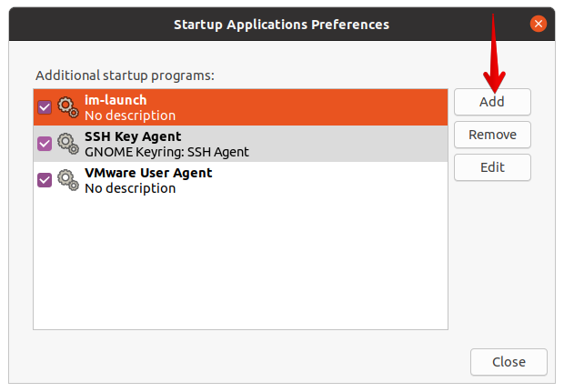Open Edit for the selected program
The height and width of the screenshot is (392, 564).
(x=492, y=167)
